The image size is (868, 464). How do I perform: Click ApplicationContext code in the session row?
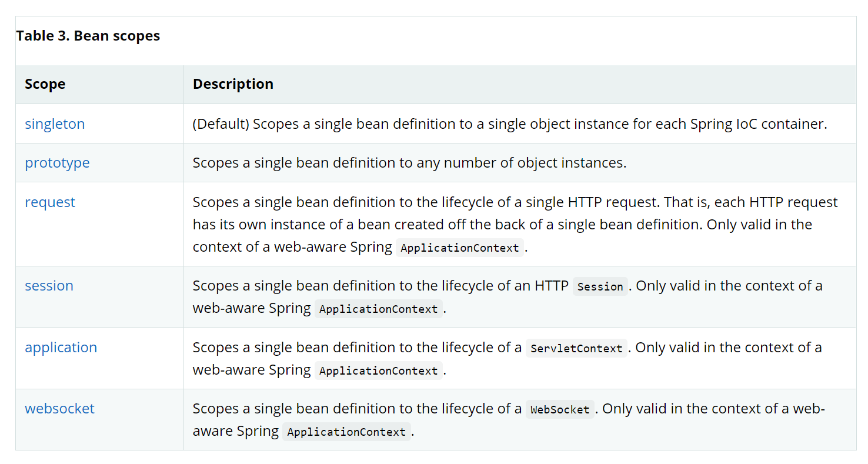pos(378,309)
